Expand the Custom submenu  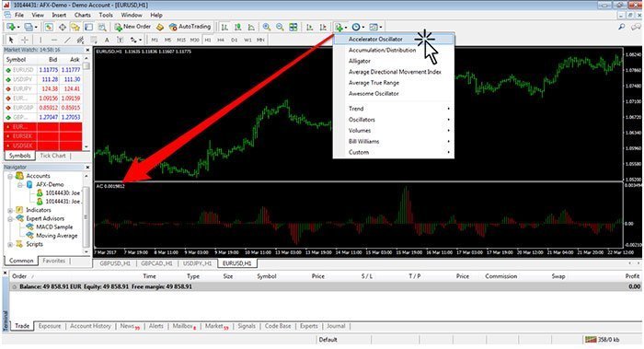coord(394,152)
